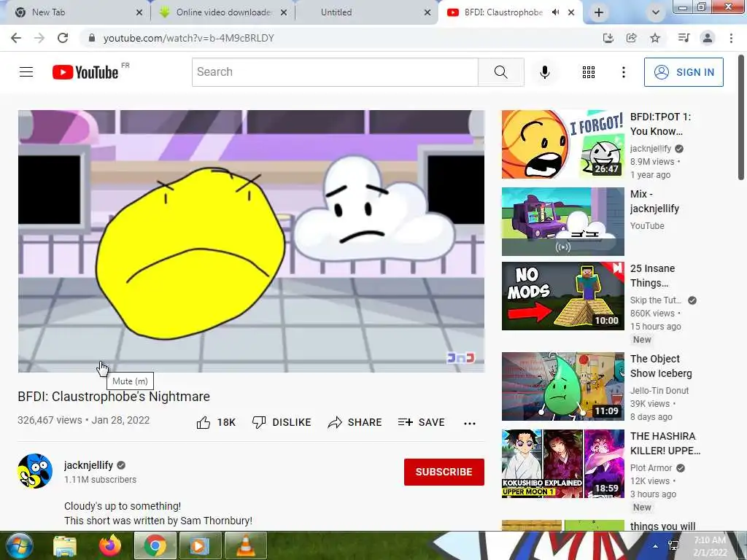The width and height of the screenshot is (747, 560).
Task: Reload the page
Action: 63,38
